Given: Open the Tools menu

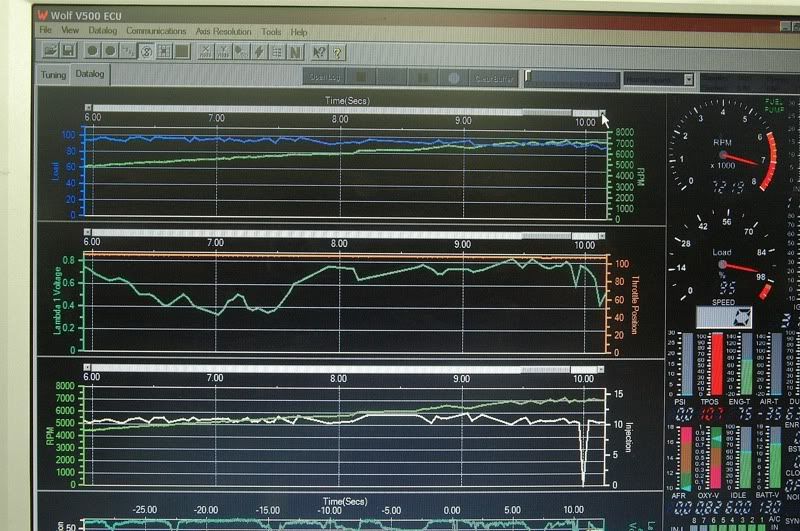Looking at the screenshot, I should 270,32.
